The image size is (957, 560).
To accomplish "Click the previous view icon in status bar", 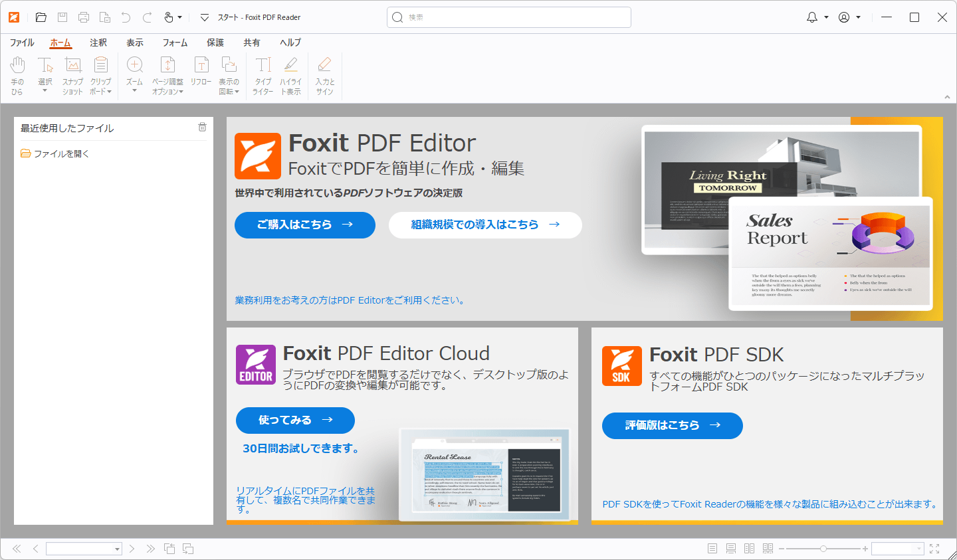I will [169, 549].
